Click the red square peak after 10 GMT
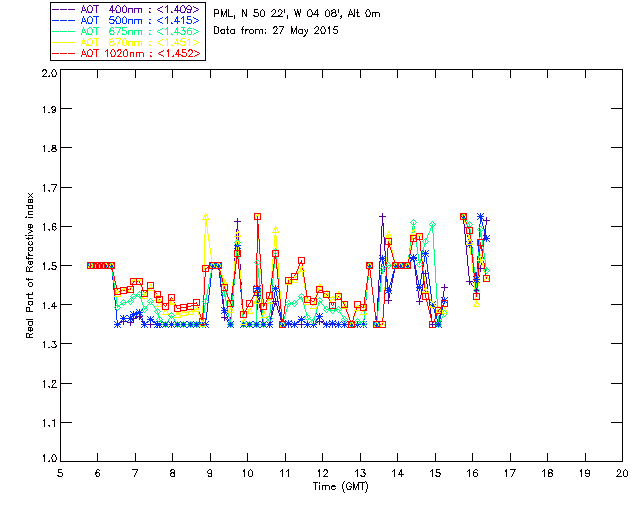The height and width of the screenshot is (512, 640). coord(258,216)
